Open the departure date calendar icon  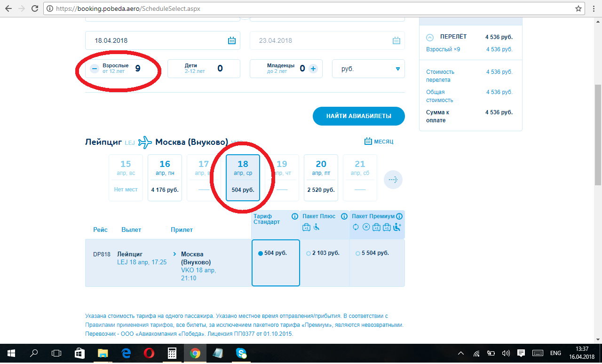[232, 40]
